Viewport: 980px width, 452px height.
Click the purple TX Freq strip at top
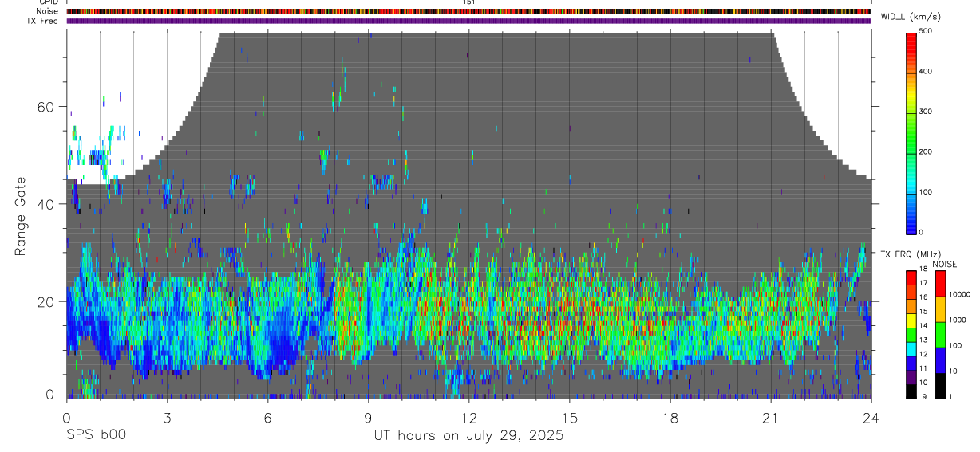pos(468,21)
